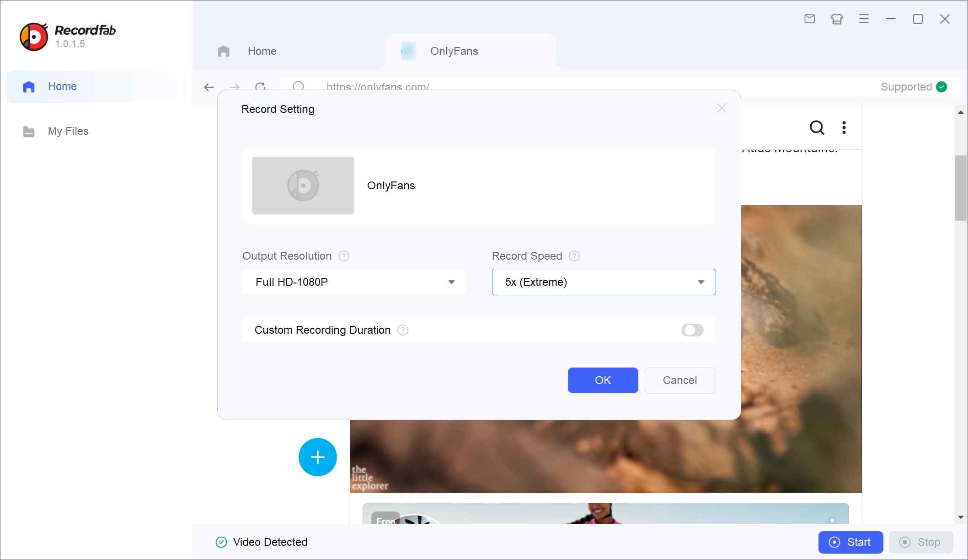The height and width of the screenshot is (560, 968).
Task: Click the browser back arrow
Action: click(209, 87)
